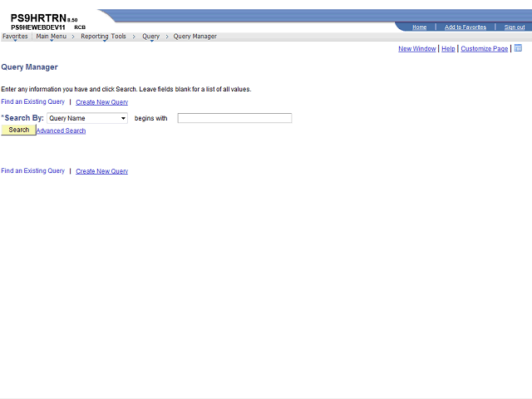Click the Customize Page link
Image resolution: width=532 pixels, height=399 pixels.
(x=484, y=49)
